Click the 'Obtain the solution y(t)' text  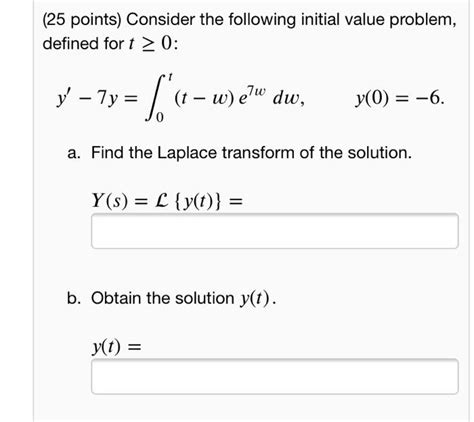183,298
